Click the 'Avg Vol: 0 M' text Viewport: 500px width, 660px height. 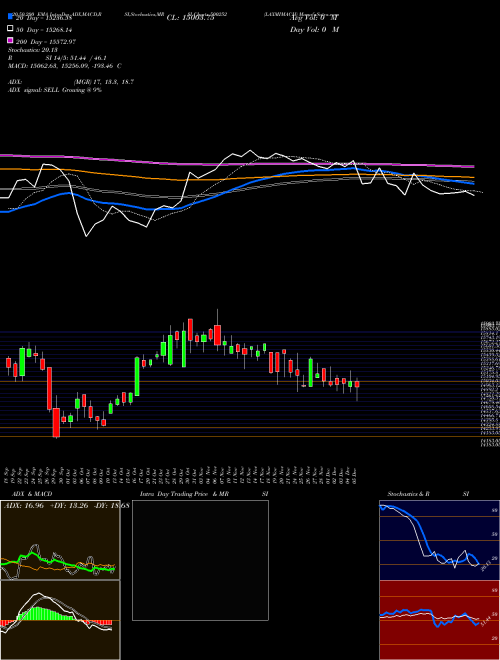click(x=314, y=18)
